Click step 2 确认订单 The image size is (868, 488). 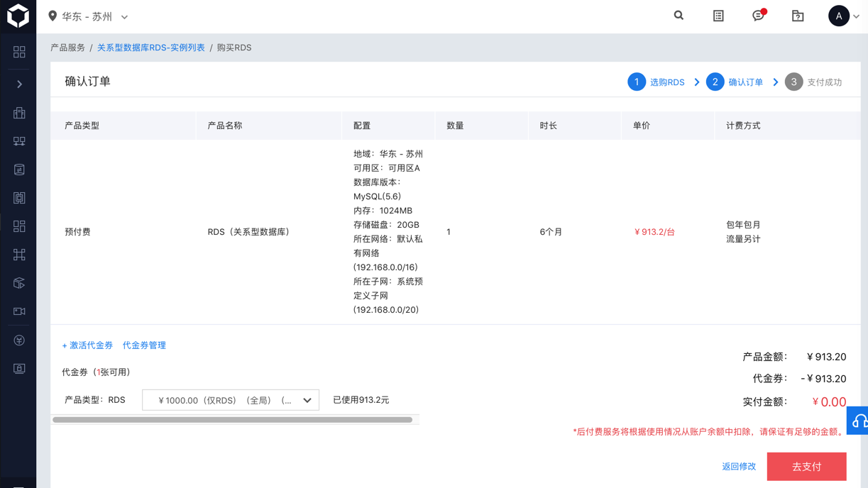tap(735, 82)
